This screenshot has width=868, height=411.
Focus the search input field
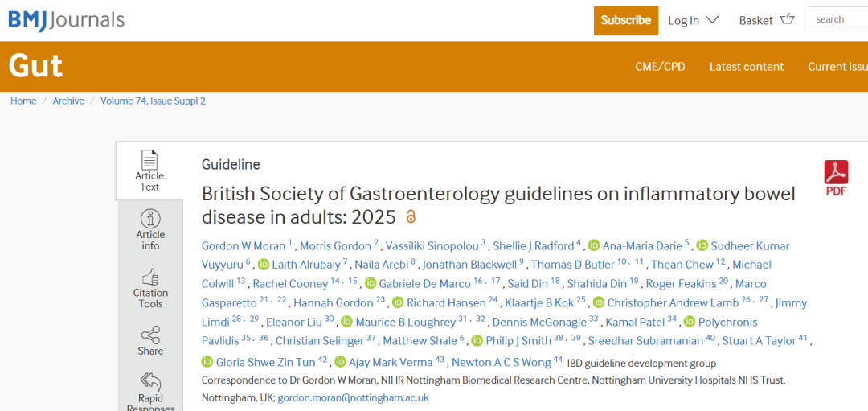pos(838,19)
